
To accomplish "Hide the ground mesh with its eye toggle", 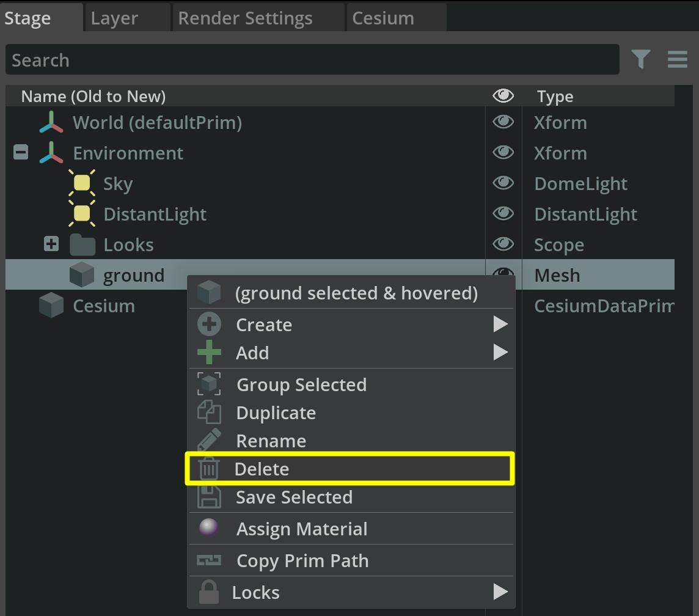I will [x=503, y=274].
